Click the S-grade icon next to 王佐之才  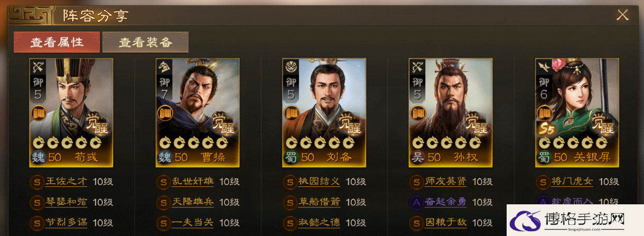click(37, 182)
